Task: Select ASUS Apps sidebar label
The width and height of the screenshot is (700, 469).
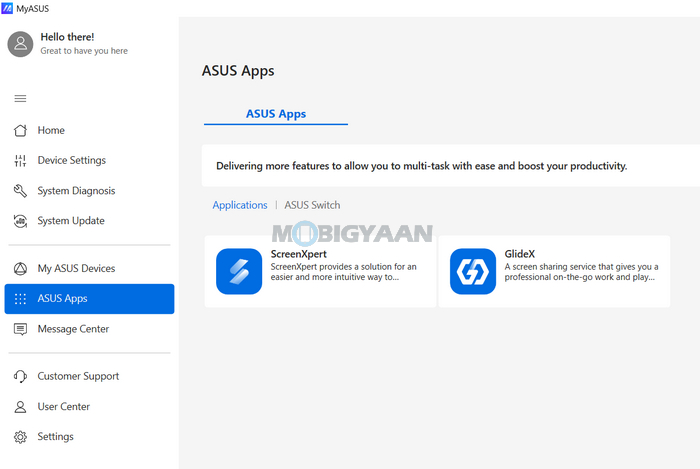Action: coord(62,299)
